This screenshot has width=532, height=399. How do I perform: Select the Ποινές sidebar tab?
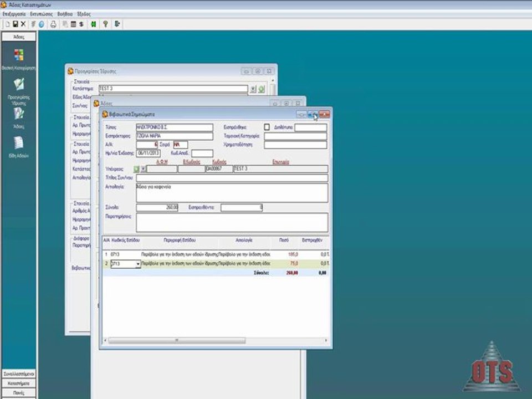tap(19, 393)
